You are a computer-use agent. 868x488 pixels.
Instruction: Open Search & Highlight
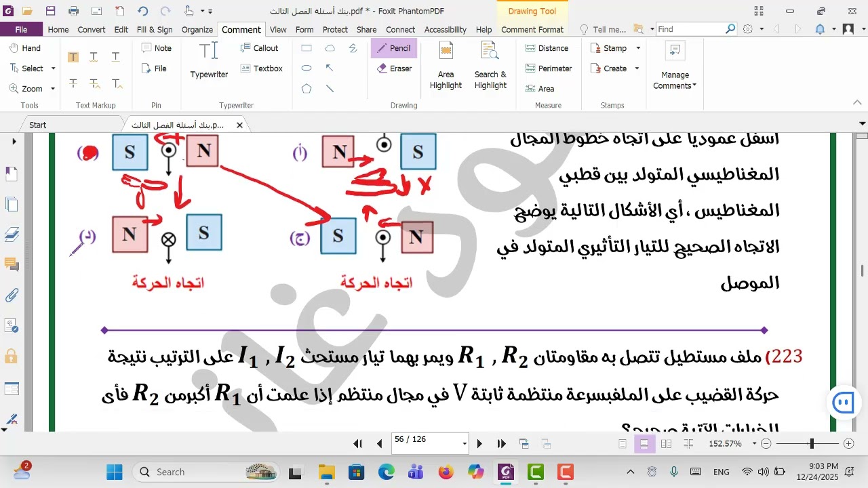point(490,65)
